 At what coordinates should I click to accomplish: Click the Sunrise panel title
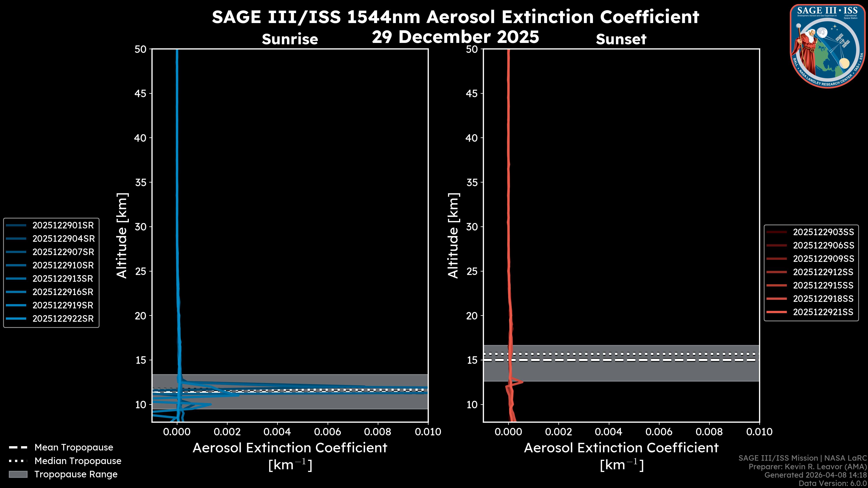(290, 39)
